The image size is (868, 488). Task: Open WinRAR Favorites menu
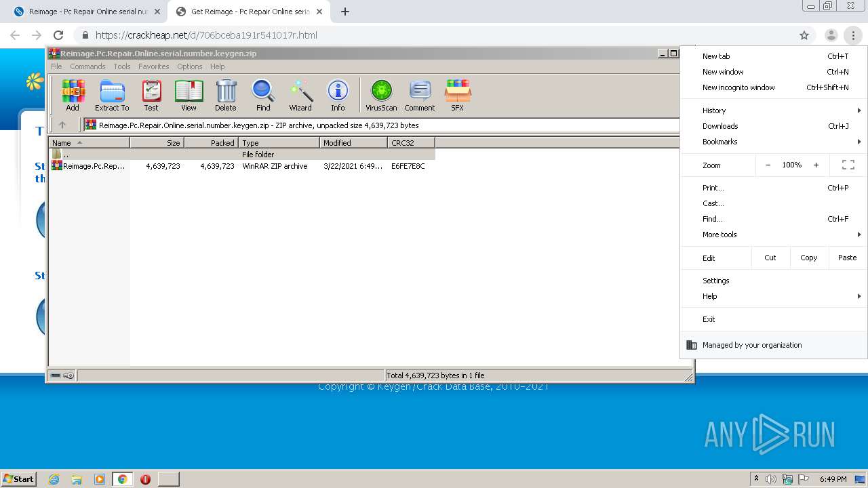click(x=154, y=66)
